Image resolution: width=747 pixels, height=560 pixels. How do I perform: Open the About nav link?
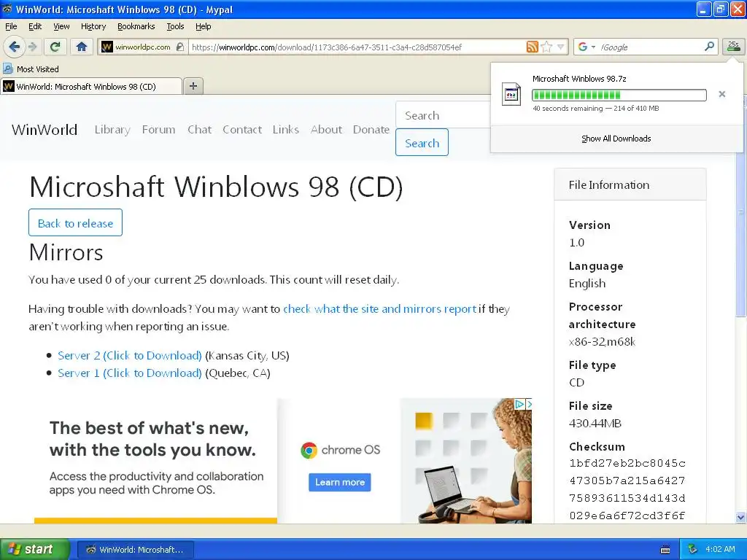[326, 130]
